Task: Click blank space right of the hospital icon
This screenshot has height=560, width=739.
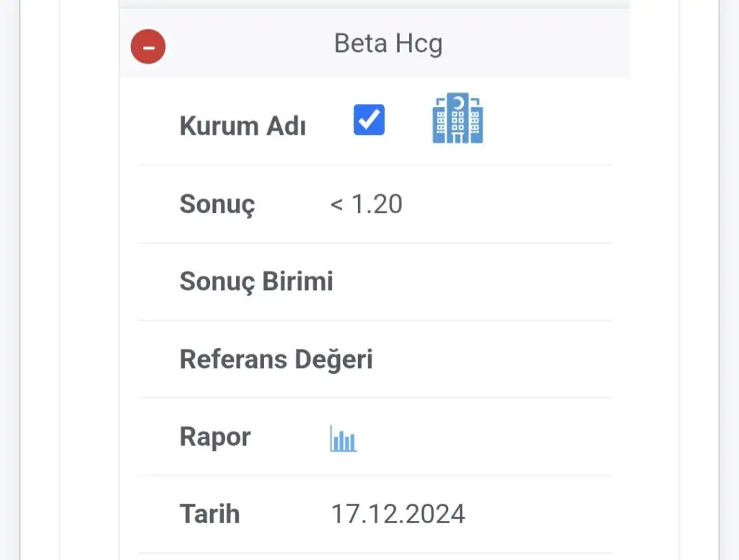Action: (x=548, y=120)
